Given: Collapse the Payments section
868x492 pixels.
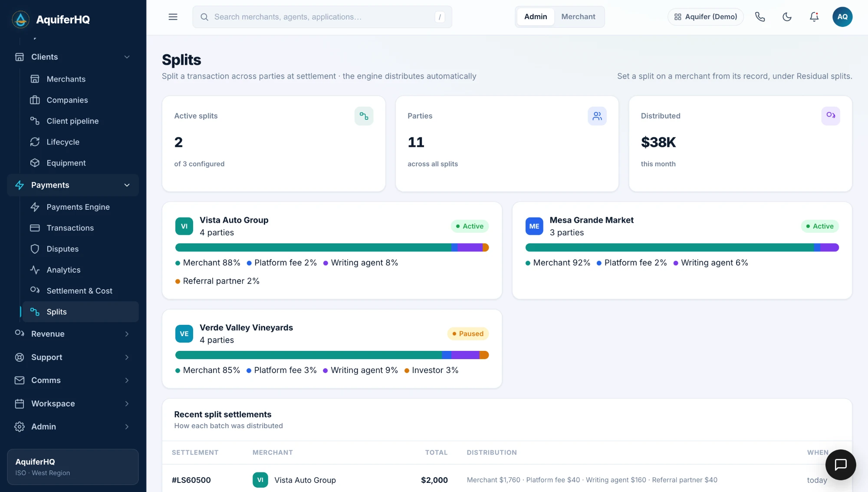Looking at the screenshot, I should coord(73,185).
